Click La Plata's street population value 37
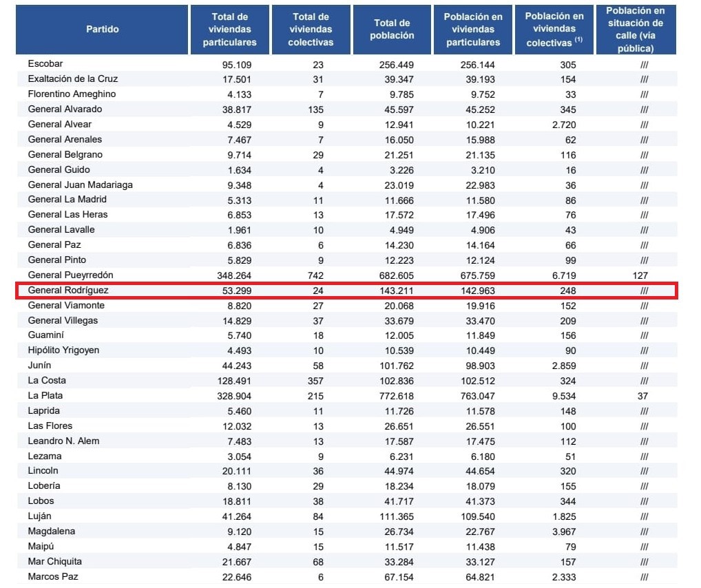The height and width of the screenshot is (588, 701). 642,396
